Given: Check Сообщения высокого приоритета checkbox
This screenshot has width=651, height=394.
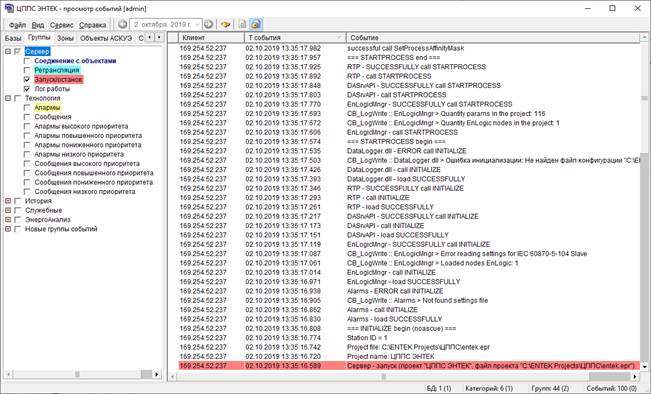Looking at the screenshot, I should (27, 164).
